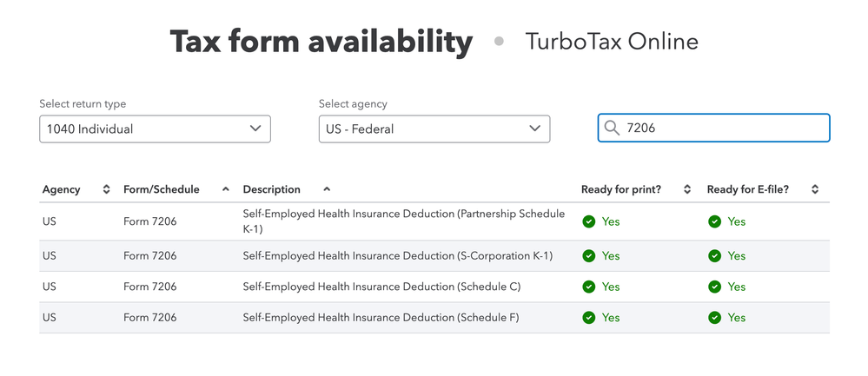Select the Partnership Schedule K-1 description
This screenshot has width=868, height=376.
pos(404,221)
